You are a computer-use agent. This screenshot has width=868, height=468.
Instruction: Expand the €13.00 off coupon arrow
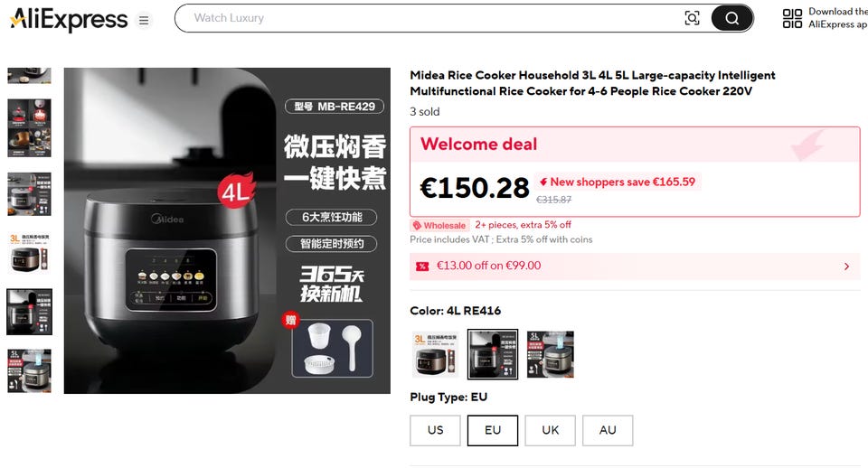[846, 267]
